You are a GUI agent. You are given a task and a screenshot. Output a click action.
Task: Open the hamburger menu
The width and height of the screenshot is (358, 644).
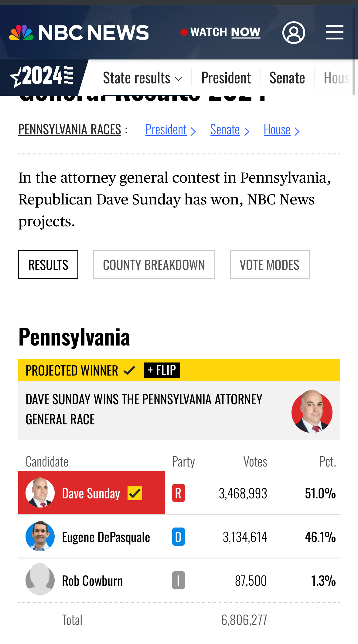pos(335,32)
